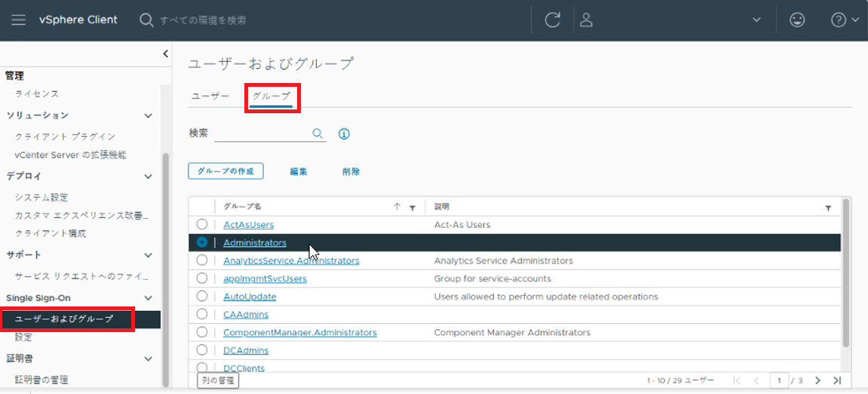The image size is (868, 394).
Task: Open 証明書の管理 in the sidebar
Action: [42, 380]
